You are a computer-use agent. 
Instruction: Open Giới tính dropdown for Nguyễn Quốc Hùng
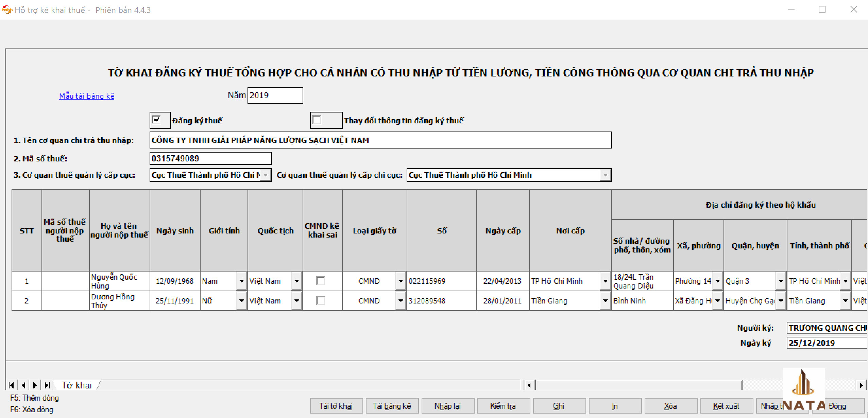click(241, 281)
